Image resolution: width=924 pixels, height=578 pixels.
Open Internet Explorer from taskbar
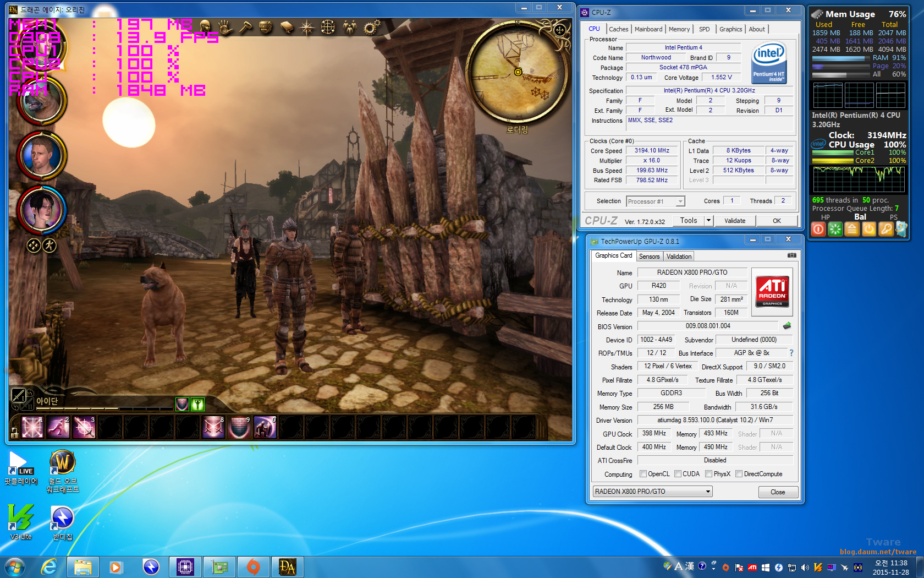click(50, 566)
